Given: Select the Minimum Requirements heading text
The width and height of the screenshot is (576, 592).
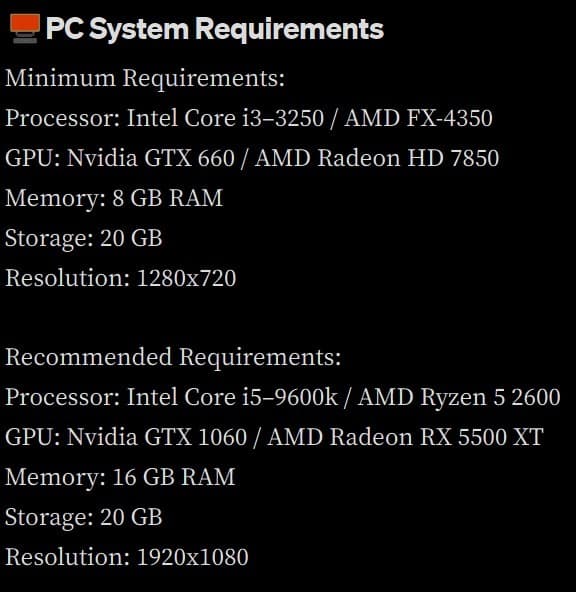Looking at the screenshot, I should click(x=145, y=79).
